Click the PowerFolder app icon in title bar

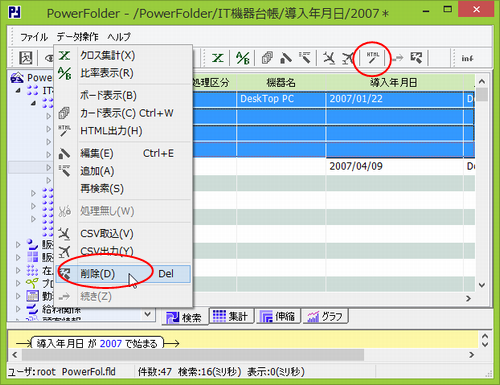pos(14,12)
